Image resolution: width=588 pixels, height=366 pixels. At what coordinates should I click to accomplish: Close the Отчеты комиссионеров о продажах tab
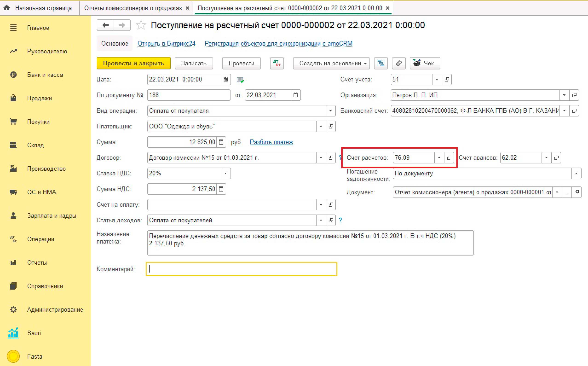[187, 8]
